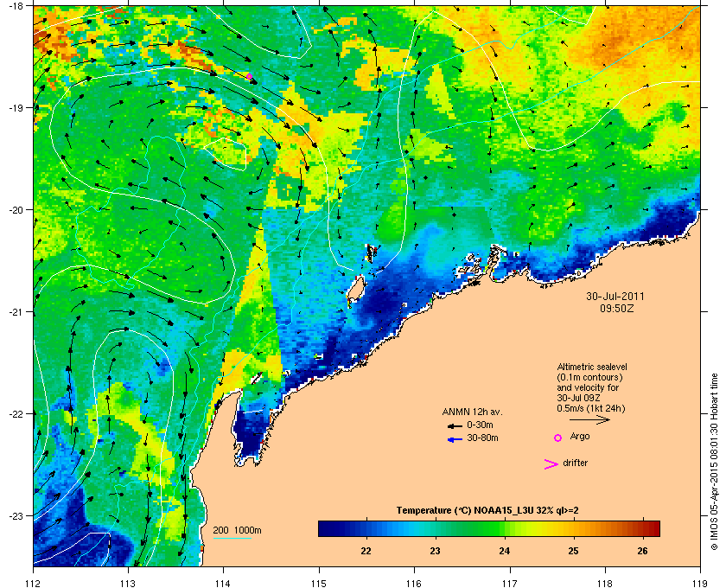Click the temperature color bar at 22
The height and width of the screenshot is (588, 726).
tap(366, 528)
